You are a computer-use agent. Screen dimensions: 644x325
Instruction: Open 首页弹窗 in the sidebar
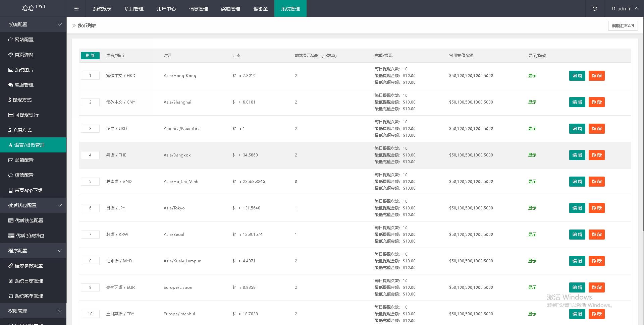pos(24,55)
